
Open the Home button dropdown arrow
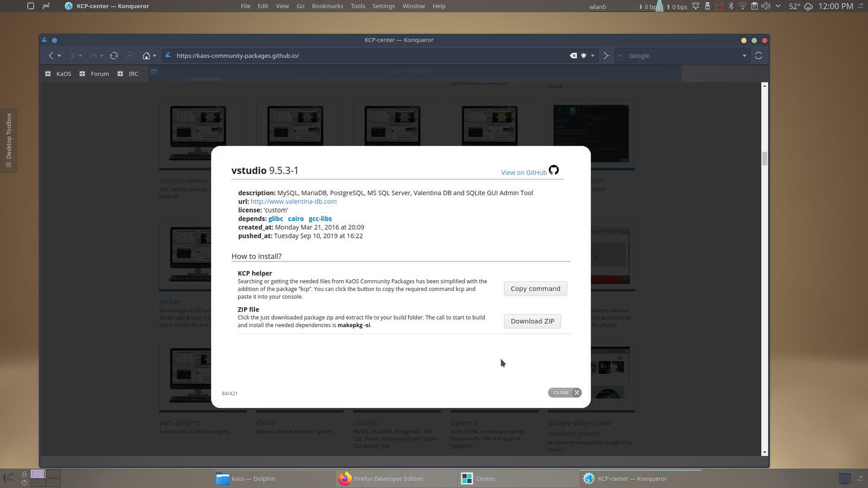point(154,56)
